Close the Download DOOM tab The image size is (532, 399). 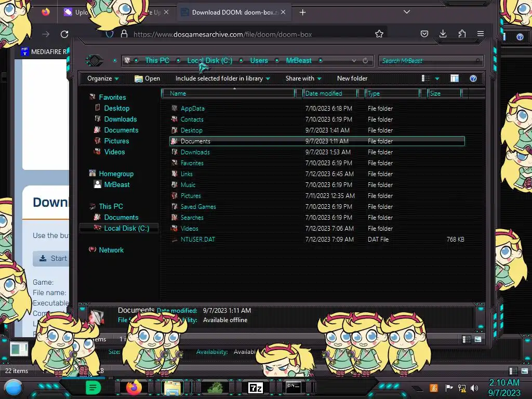[x=283, y=12]
